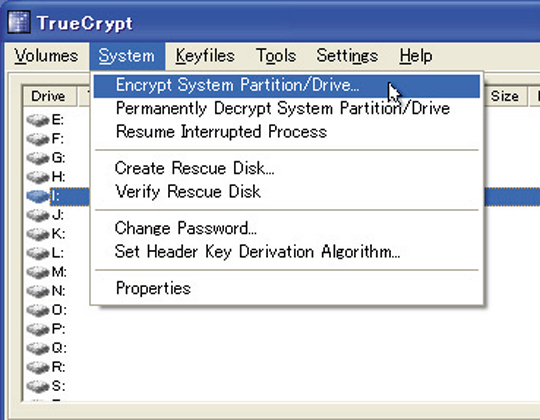Choose Properties in System menu
This screenshot has width=540, height=420.
pos(287,288)
